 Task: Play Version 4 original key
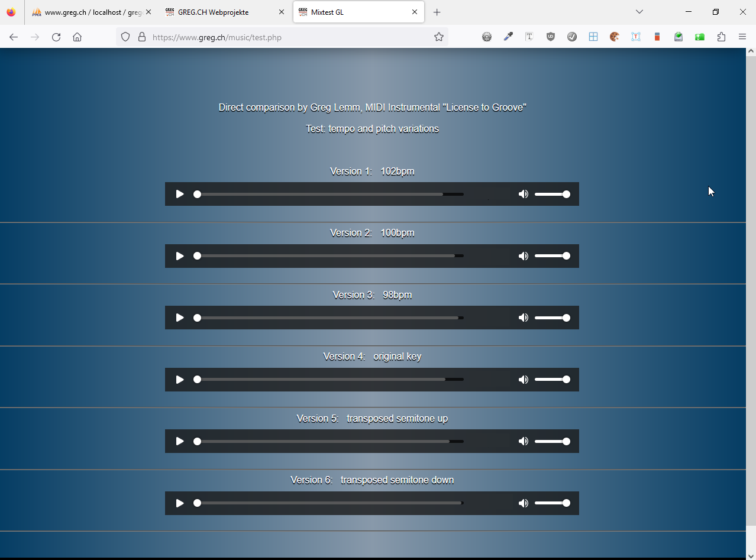(x=180, y=380)
